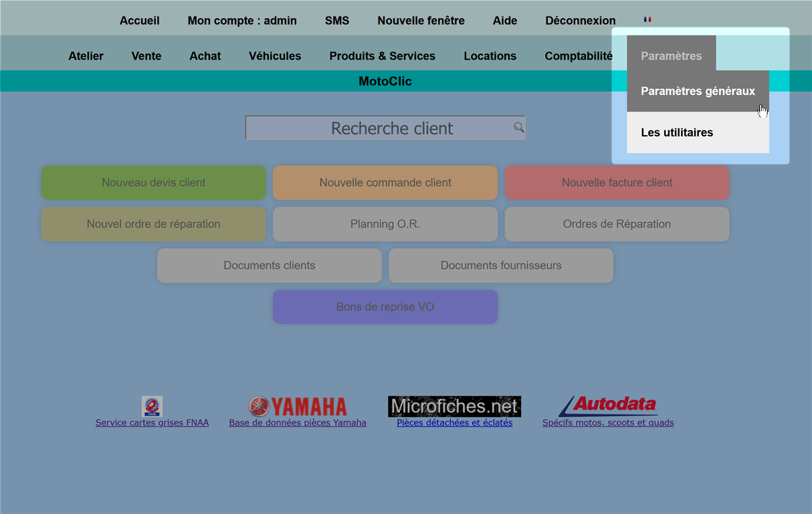
Task: Select Paramètres généraux from the dropdown
Action: tap(698, 91)
